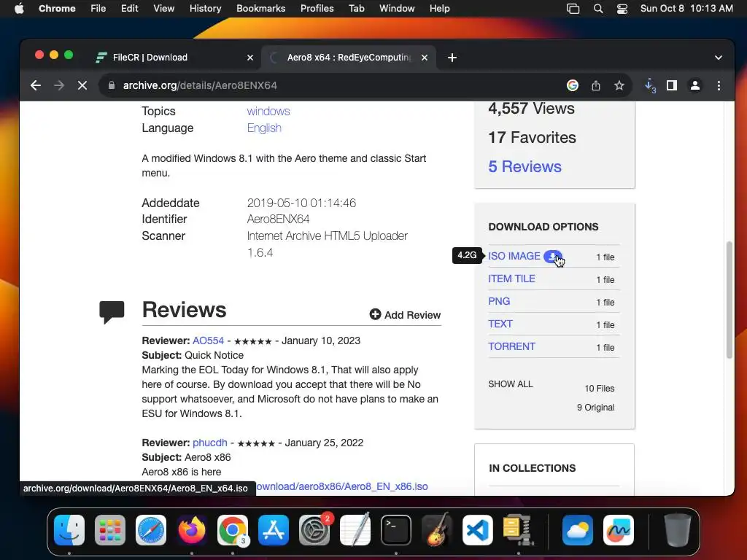Viewport: 747px width, 560px height.
Task: Launch GarageBand from the dock
Action: (437, 530)
